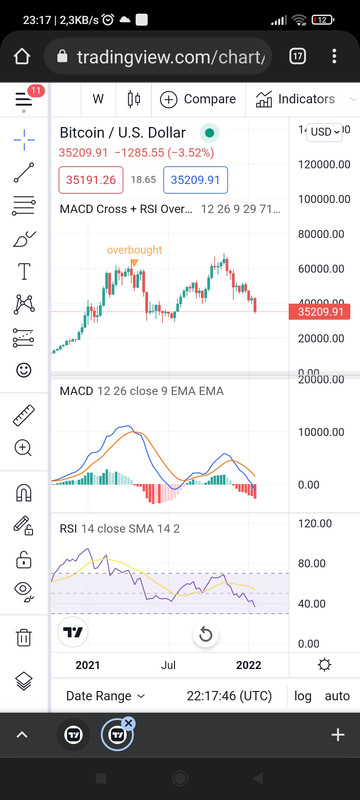Open the hamburger menu with 11 notifications
This screenshot has height=800, width=360.
tap(24, 99)
